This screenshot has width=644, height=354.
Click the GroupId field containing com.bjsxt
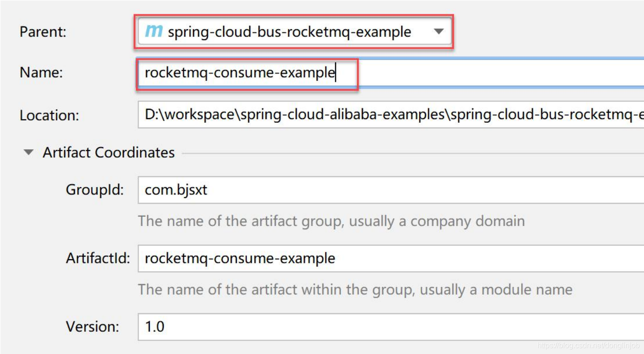click(x=391, y=190)
